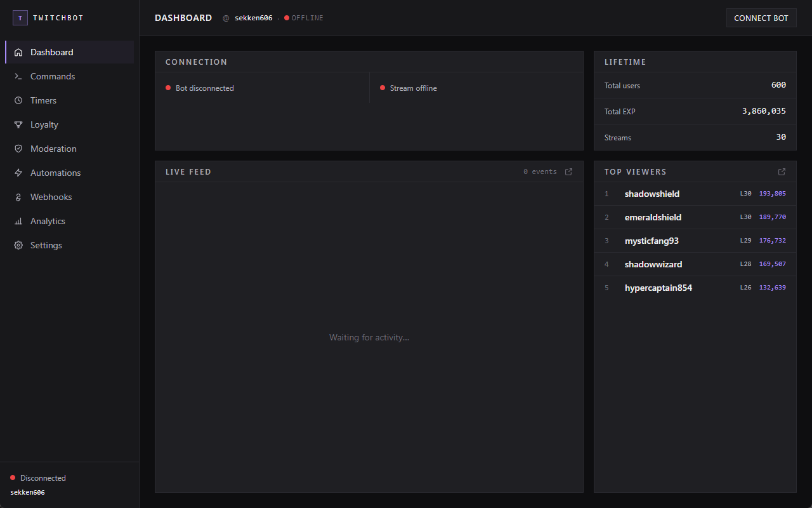This screenshot has height=508, width=812.
Task: Pop out the Live Feed panel
Action: [x=569, y=171]
